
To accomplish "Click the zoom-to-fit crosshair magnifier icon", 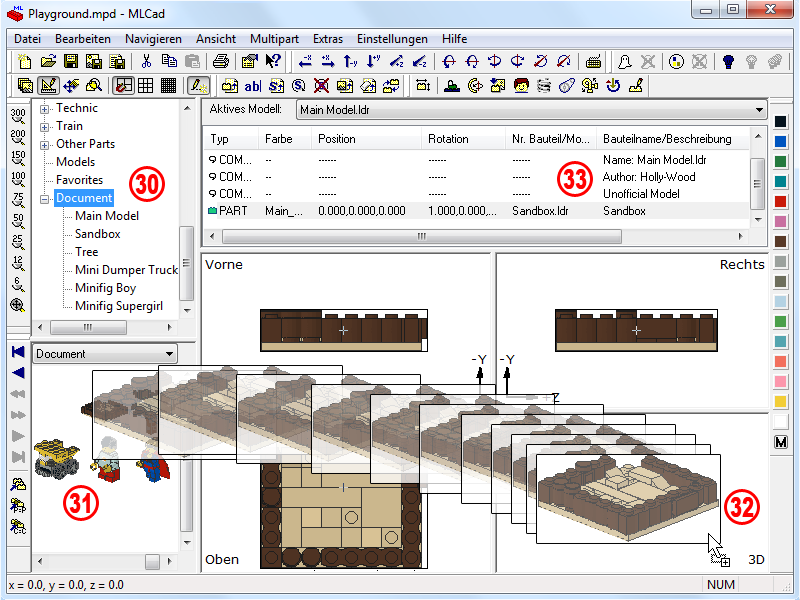I will pyautogui.click(x=18, y=305).
